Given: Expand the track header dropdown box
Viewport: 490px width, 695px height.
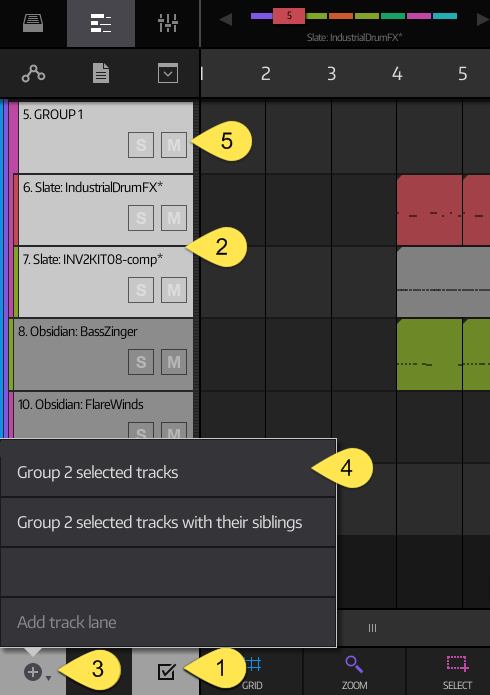Looking at the screenshot, I should [168, 73].
